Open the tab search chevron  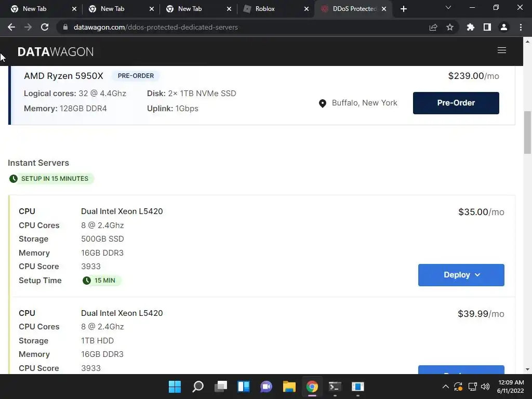tap(448, 7)
